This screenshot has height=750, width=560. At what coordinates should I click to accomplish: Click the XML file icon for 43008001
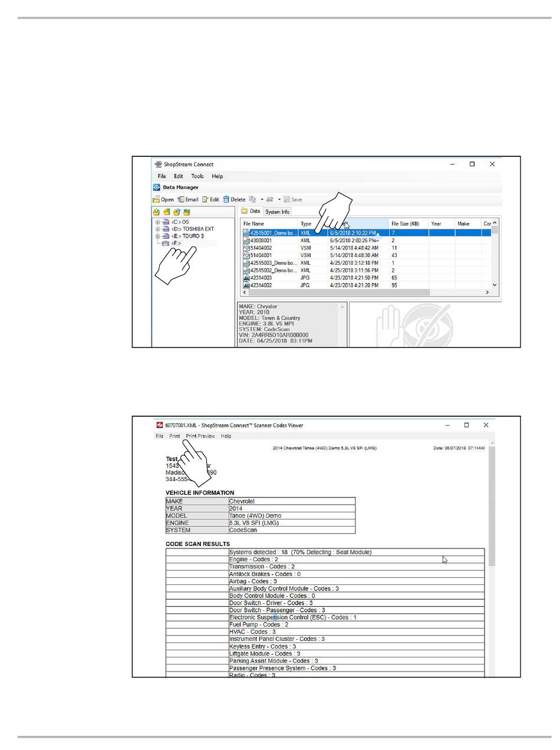(x=246, y=241)
